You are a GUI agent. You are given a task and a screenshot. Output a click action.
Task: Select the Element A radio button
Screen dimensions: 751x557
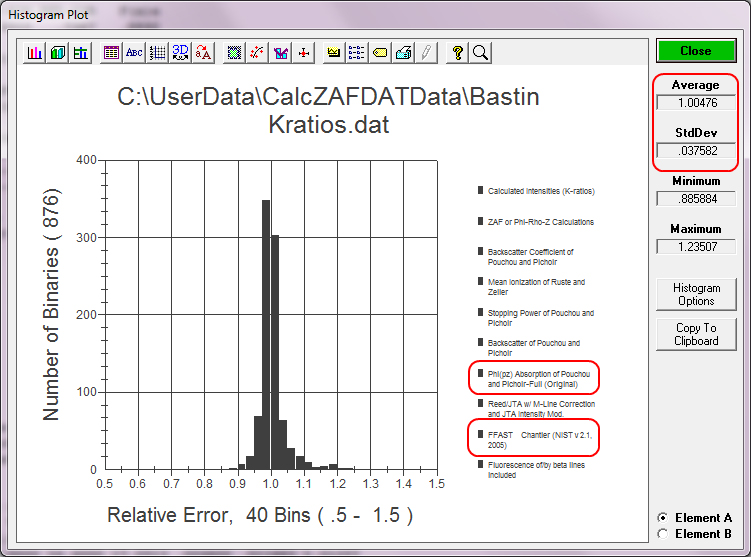tap(662, 518)
